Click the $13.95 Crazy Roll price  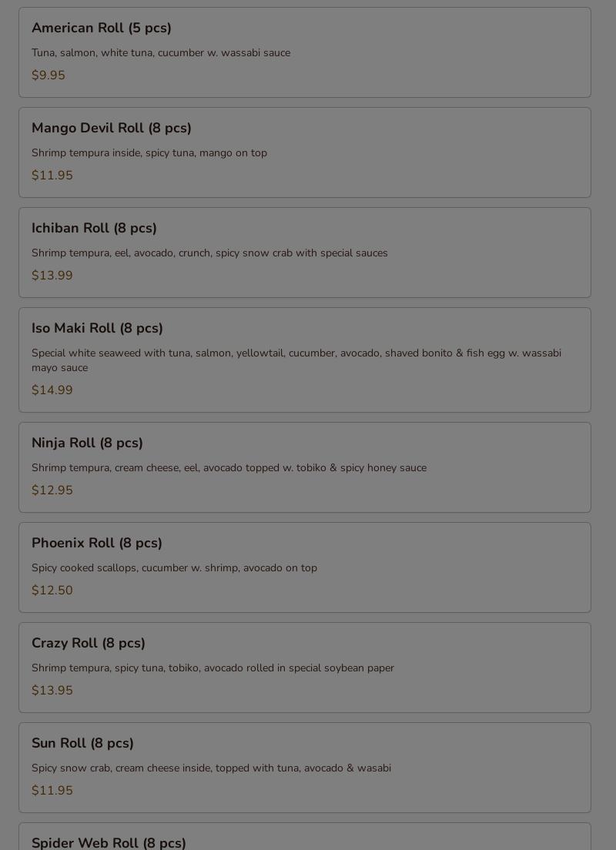point(52,691)
